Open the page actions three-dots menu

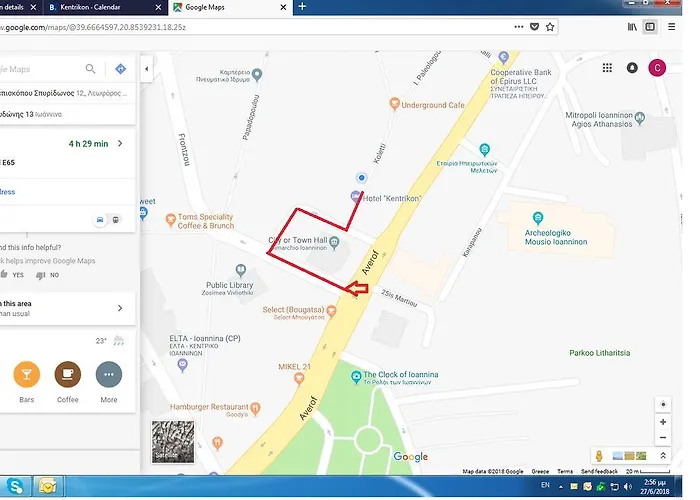point(519,27)
